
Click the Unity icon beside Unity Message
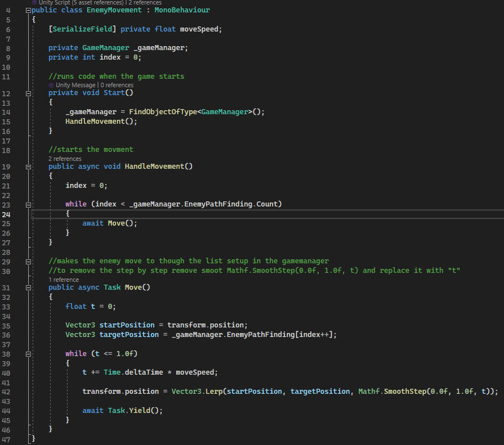[x=51, y=85]
